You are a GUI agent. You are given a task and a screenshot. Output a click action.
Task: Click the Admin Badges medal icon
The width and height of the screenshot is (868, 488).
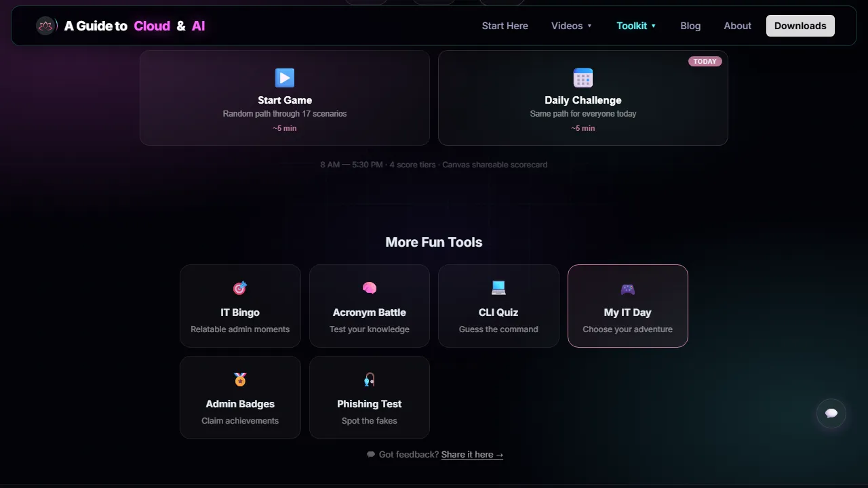pos(240,380)
